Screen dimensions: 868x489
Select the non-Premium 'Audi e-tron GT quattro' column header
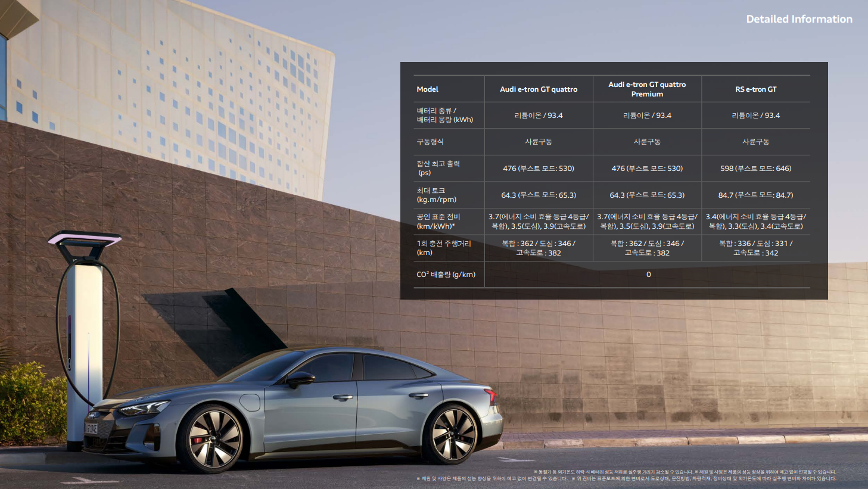(539, 89)
